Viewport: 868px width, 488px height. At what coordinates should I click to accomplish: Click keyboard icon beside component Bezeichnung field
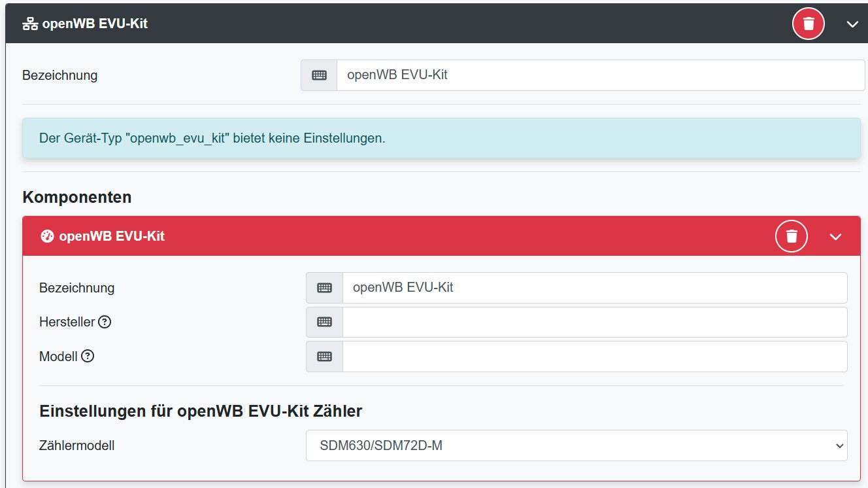pyautogui.click(x=324, y=288)
